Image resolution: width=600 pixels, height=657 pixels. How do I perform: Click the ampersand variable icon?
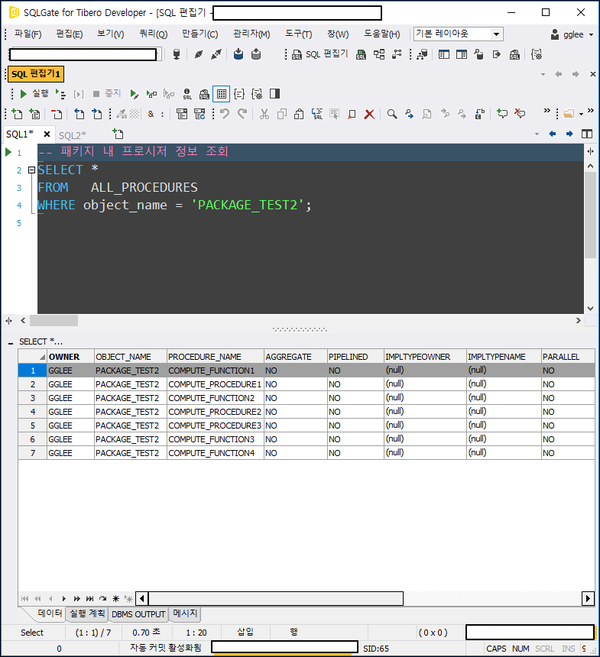[x=151, y=114]
